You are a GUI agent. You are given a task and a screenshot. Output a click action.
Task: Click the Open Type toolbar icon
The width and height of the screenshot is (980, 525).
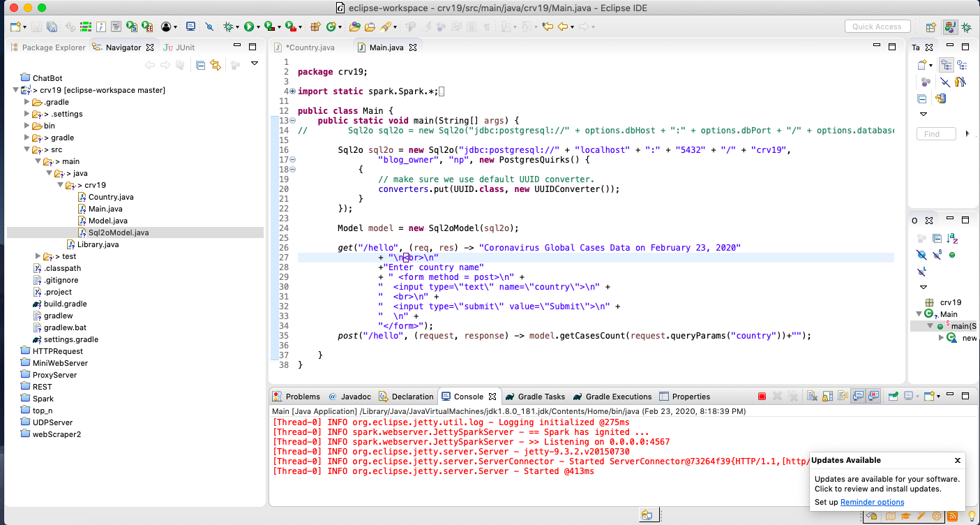(355, 27)
